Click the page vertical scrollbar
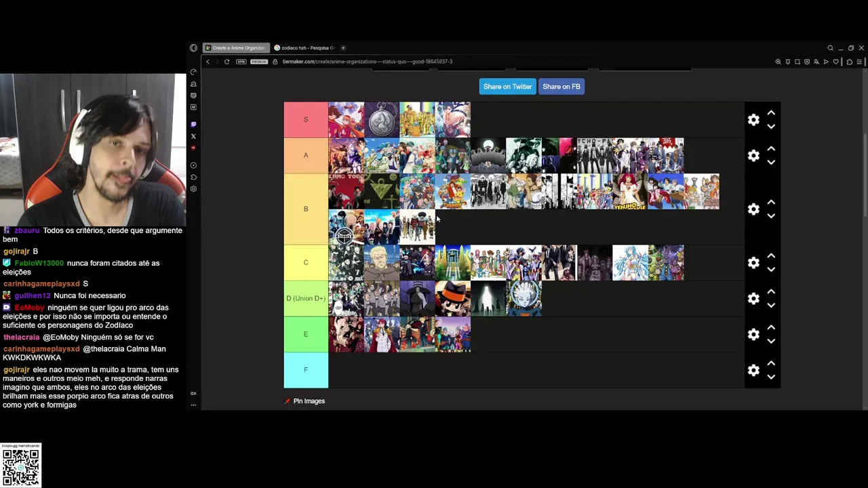The height and width of the screenshot is (488, 868). tap(865, 176)
